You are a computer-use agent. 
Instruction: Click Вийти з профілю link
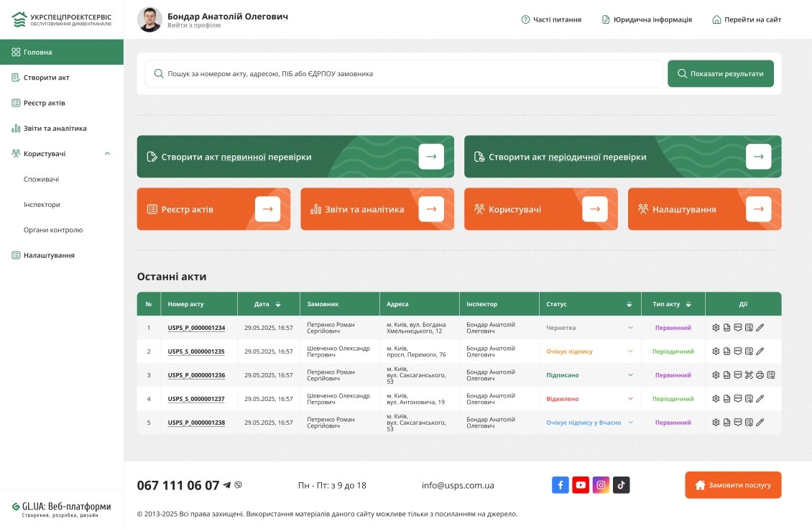coord(194,25)
